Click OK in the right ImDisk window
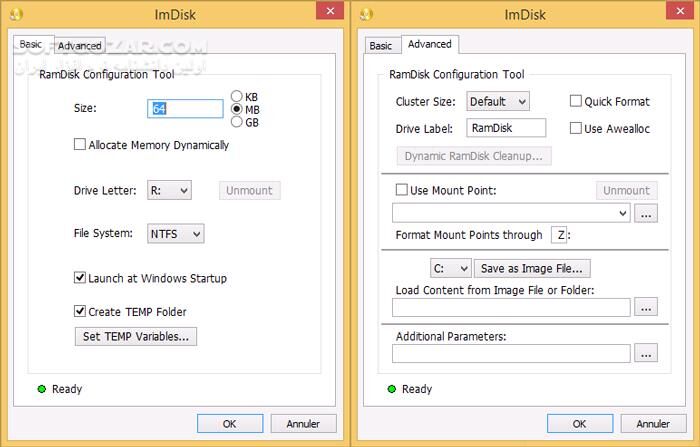Image resolution: width=700 pixels, height=447 pixels. pos(579,423)
